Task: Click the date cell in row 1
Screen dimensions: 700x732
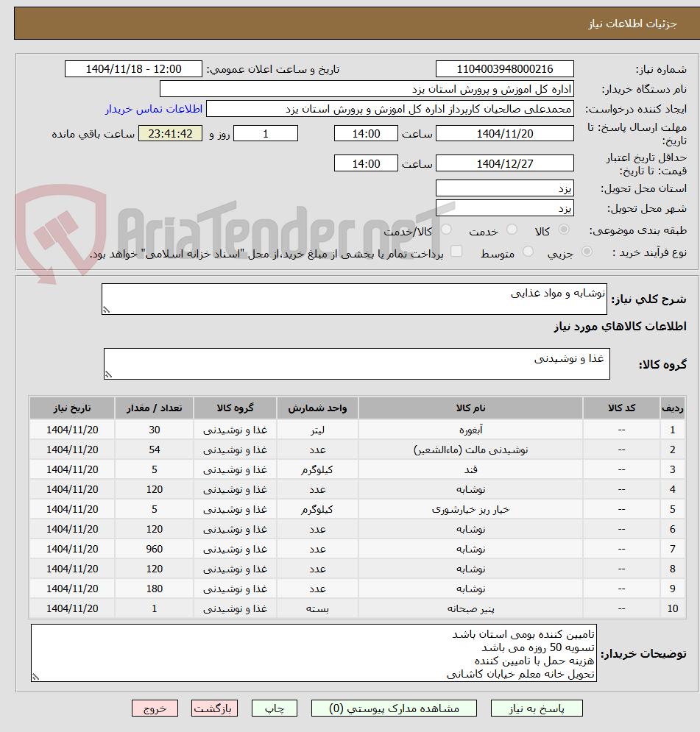Action: (72, 430)
